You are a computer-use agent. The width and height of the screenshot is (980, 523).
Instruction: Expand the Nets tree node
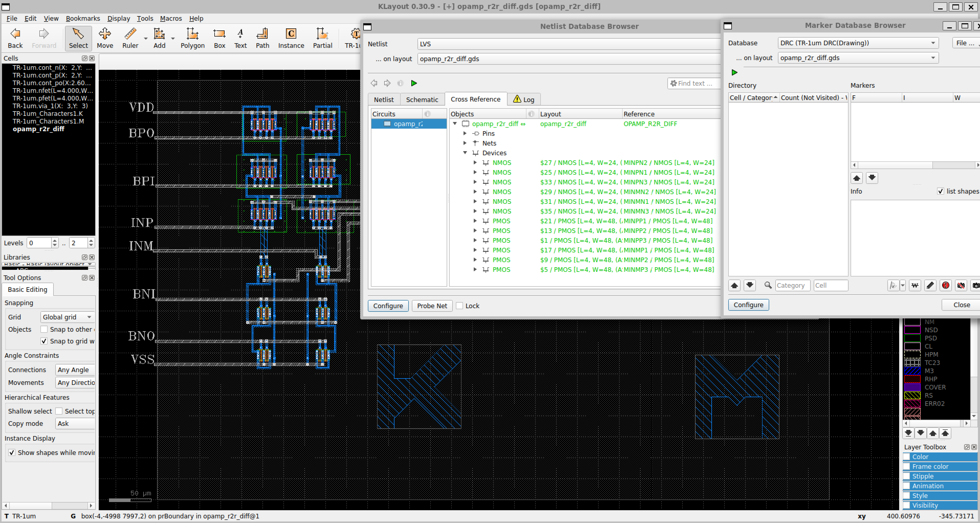coord(465,143)
